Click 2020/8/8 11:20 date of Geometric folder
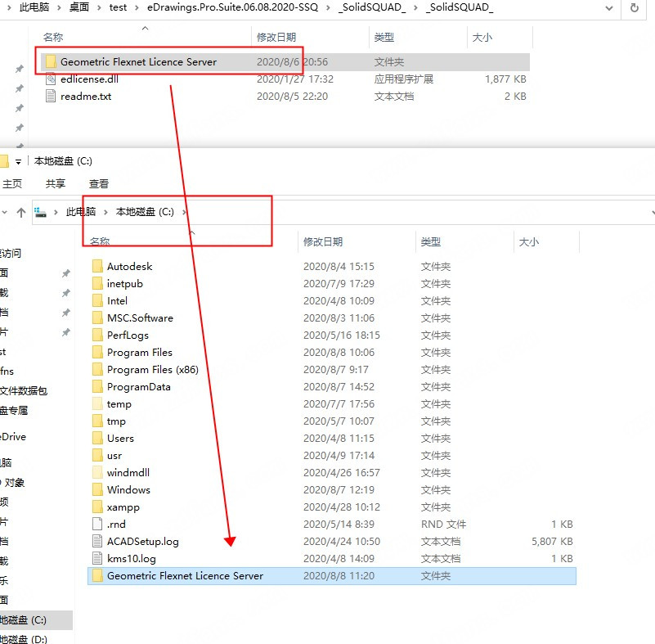Viewport: 655px width, 644px height. [339, 576]
